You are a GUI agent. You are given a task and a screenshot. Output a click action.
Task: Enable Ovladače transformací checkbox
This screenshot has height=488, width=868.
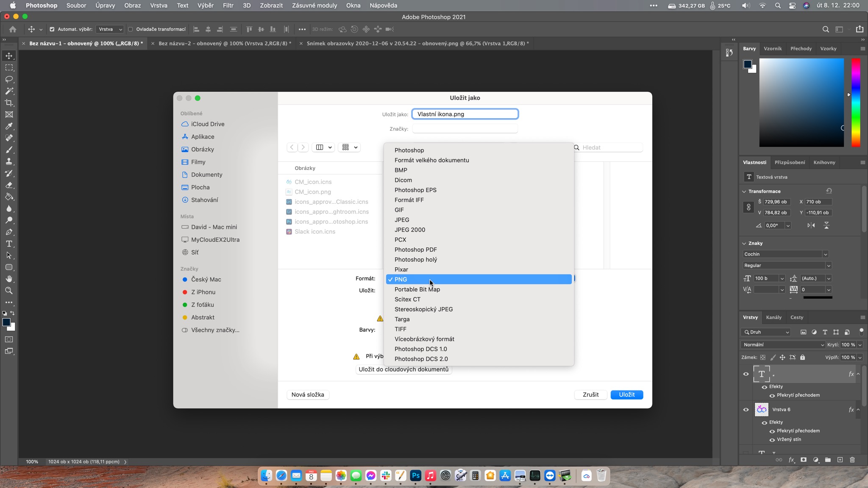click(131, 29)
